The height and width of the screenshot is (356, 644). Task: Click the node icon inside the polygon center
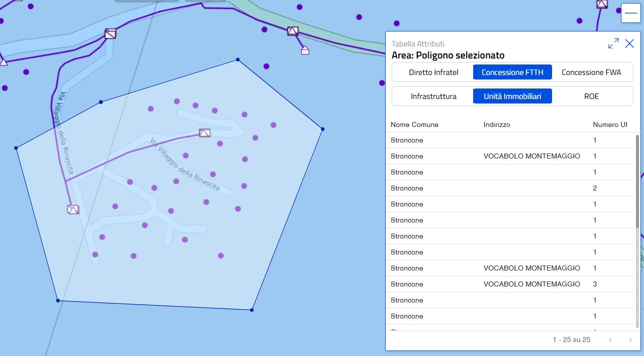(x=204, y=133)
